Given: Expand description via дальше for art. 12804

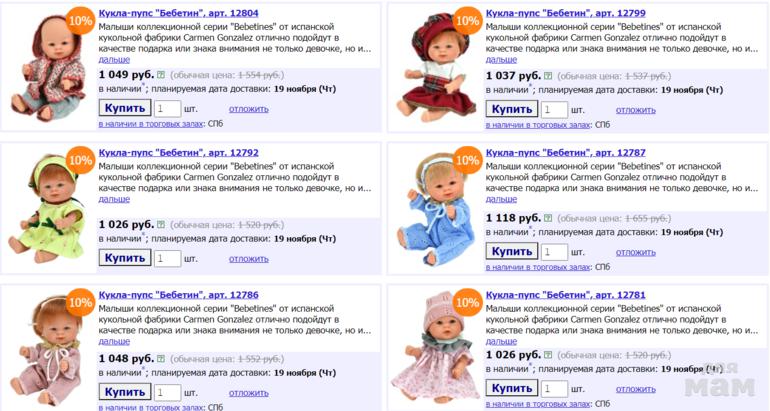Looking at the screenshot, I should (x=114, y=59).
